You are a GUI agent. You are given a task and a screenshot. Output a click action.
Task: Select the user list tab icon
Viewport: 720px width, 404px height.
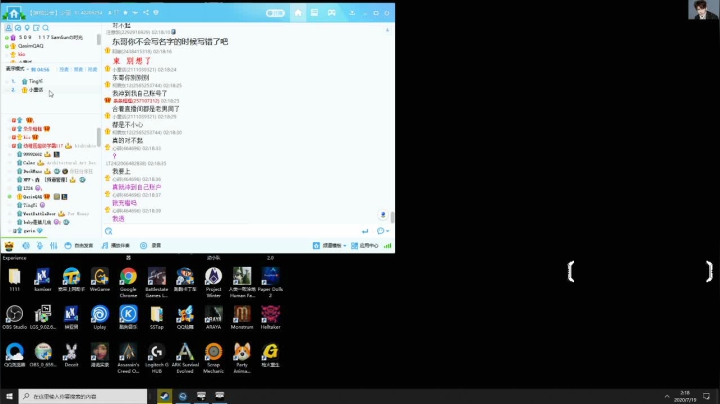tap(8, 28)
